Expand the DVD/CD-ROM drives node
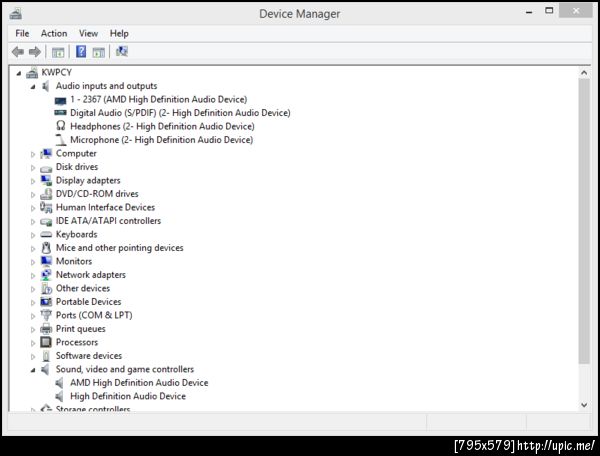The image size is (600, 456). (33, 195)
